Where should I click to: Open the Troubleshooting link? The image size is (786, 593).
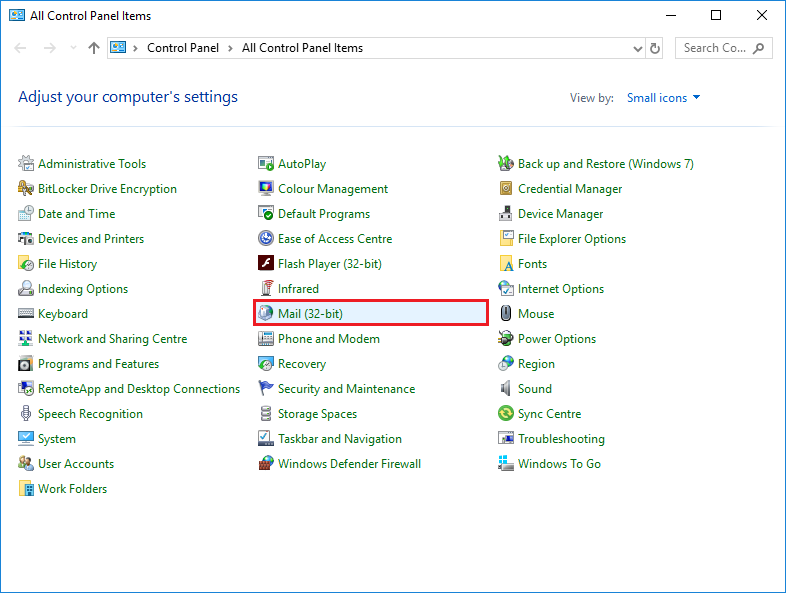[561, 439]
